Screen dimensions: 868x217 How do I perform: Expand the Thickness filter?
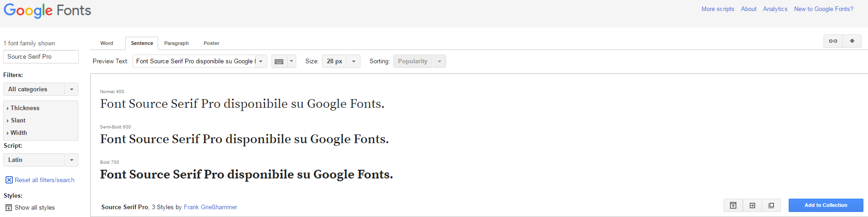point(25,108)
